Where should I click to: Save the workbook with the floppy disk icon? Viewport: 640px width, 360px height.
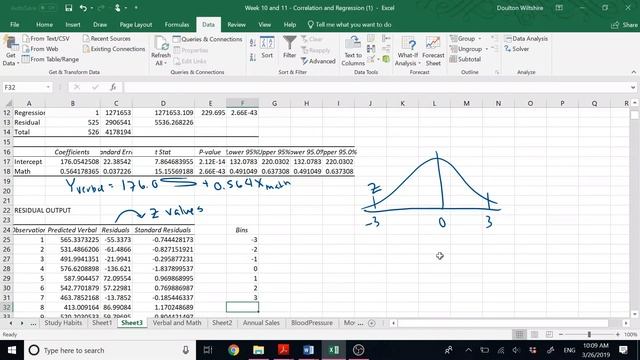coord(68,8)
